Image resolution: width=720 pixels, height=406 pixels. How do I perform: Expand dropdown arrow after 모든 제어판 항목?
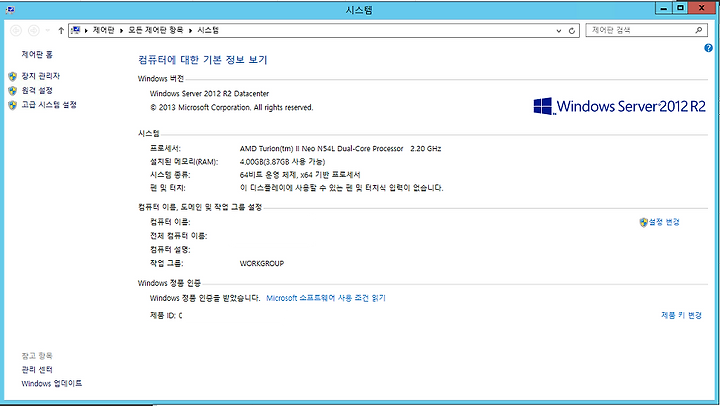point(190,30)
